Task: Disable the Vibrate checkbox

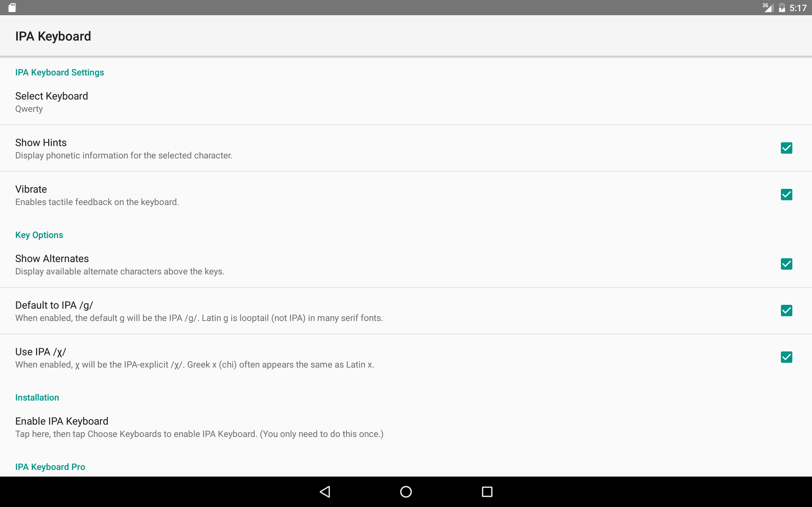Action: [787, 195]
